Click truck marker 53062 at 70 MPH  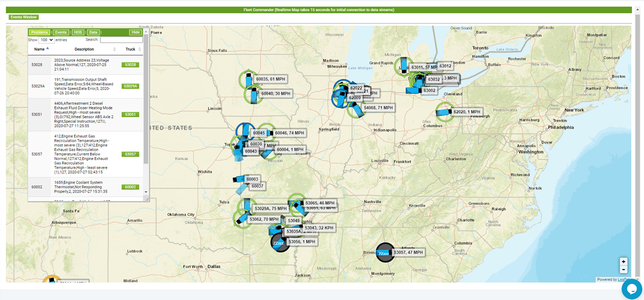pyautogui.click(x=242, y=219)
